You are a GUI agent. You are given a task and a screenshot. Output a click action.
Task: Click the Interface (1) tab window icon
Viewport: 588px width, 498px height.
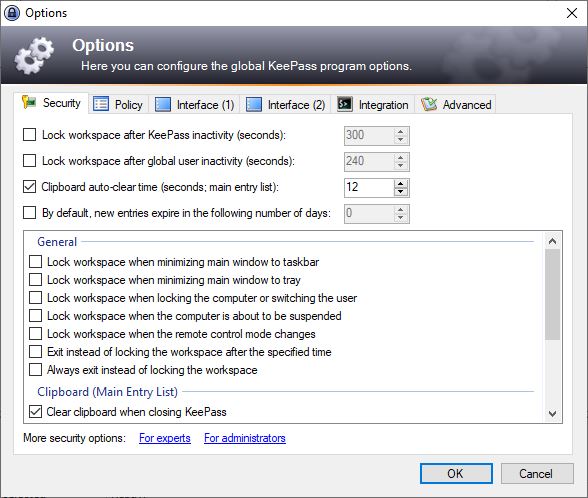pos(162,104)
